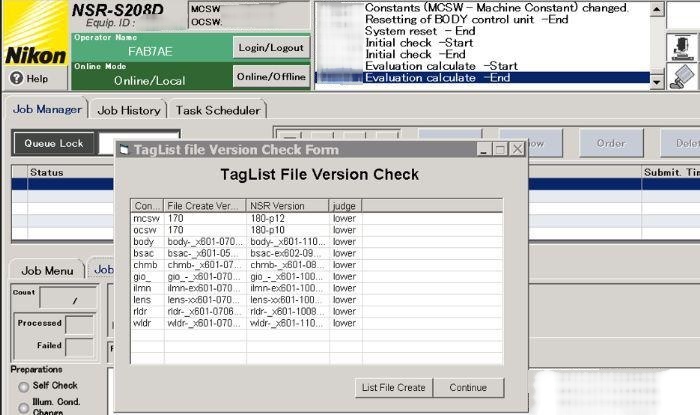The image size is (700, 415).
Task: Click the Online/Offline button
Action: point(271,77)
